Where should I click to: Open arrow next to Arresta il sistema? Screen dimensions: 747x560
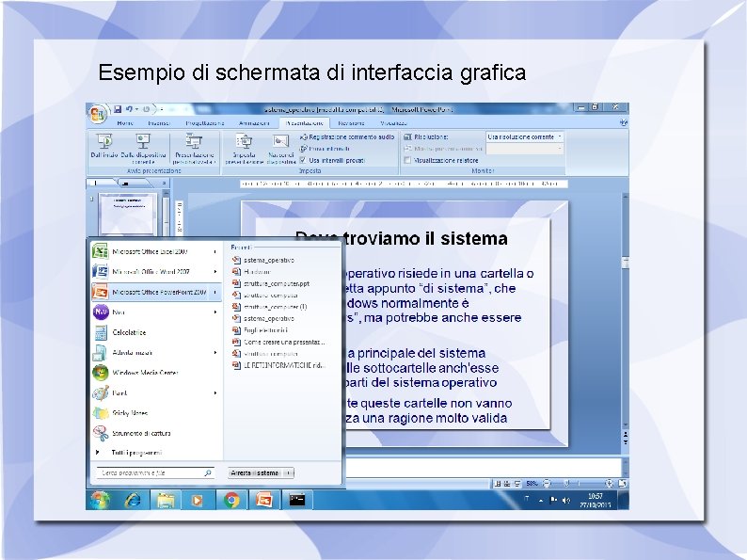click(x=289, y=472)
